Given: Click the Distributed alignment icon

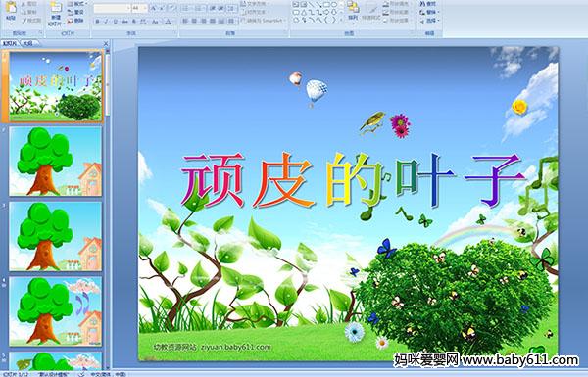Looking at the screenshot, I should click(x=221, y=21).
